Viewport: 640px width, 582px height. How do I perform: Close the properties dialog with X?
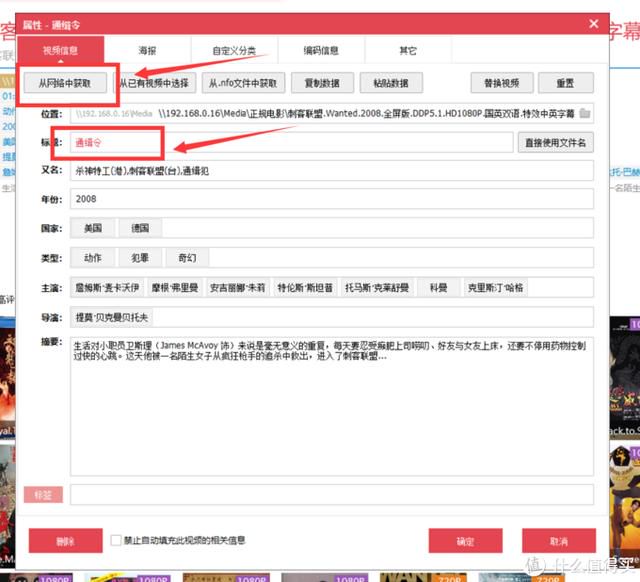coord(594,24)
